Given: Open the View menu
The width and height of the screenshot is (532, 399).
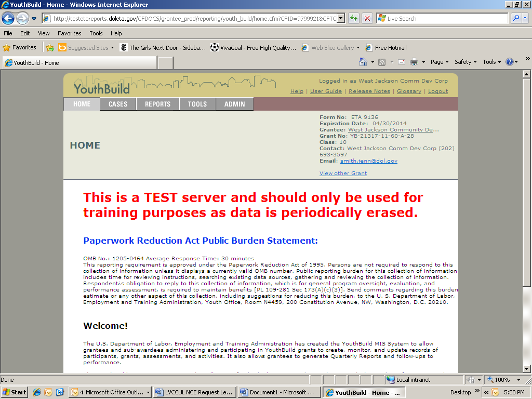Looking at the screenshot, I should tap(44, 33).
